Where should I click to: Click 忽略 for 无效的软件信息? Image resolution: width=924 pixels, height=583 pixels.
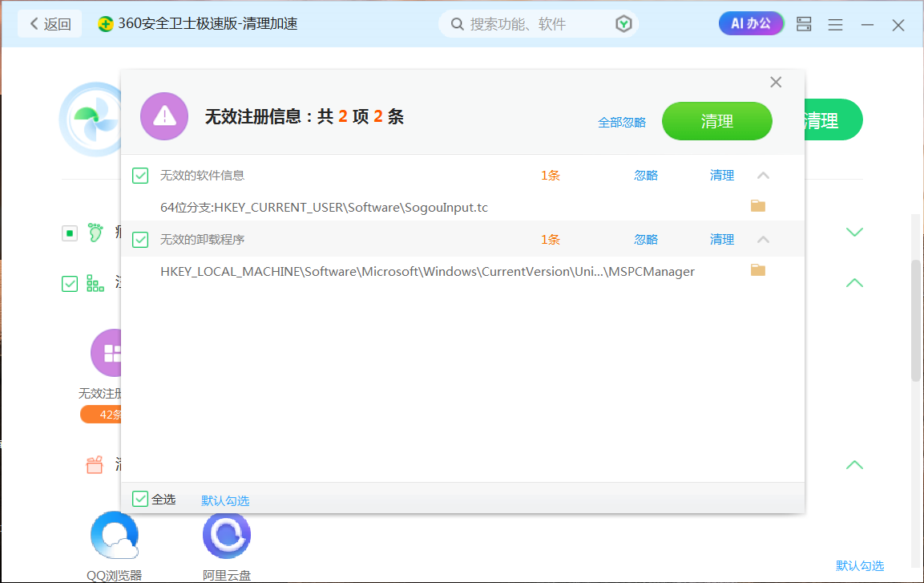[646, 176]
